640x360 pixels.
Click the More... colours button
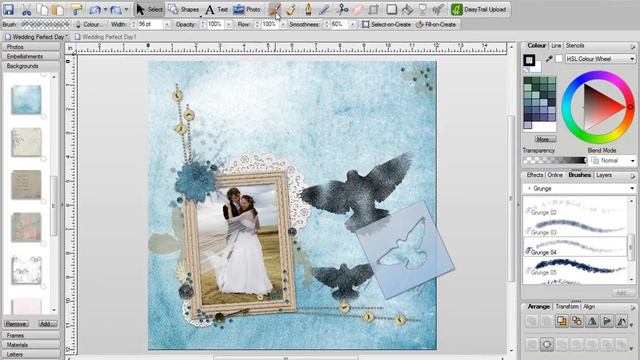pyautogui.click(x=545, y=140)
